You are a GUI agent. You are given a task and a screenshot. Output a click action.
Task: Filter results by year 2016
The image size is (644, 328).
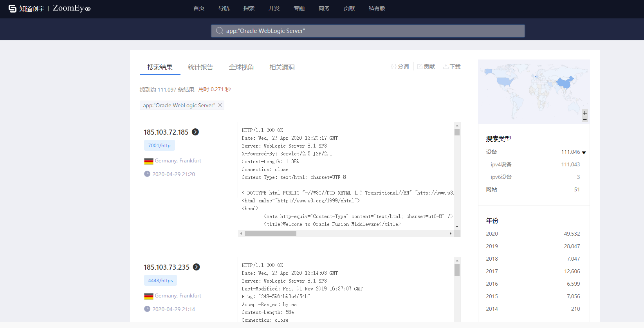click(492, 284)
